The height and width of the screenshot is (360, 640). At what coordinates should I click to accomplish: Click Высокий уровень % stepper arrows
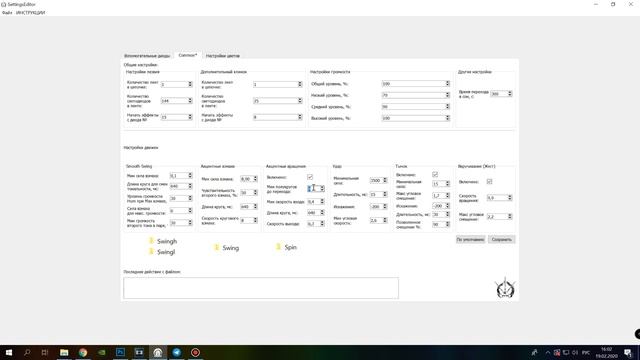pyautogui.click(x=447, y=118)
